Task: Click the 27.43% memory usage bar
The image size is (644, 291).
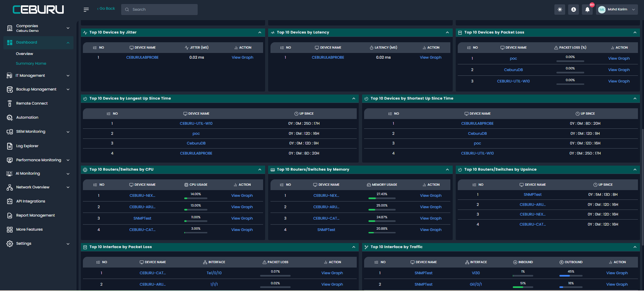Action: point(382,198)
